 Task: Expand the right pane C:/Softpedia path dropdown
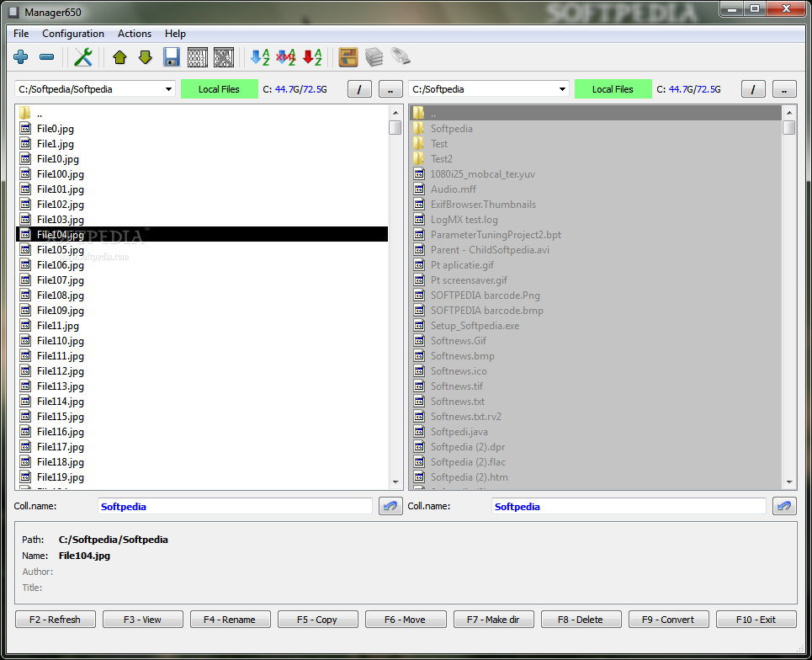(562, 89)
